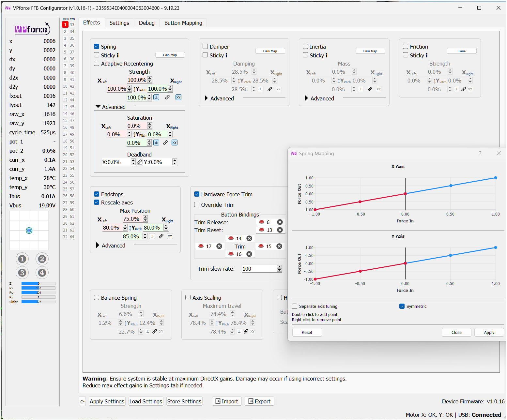The width and height of the screenshot is (507, 420).
Task: Click the Deadband X/Y link icon
Action: (x=140, y=162)
